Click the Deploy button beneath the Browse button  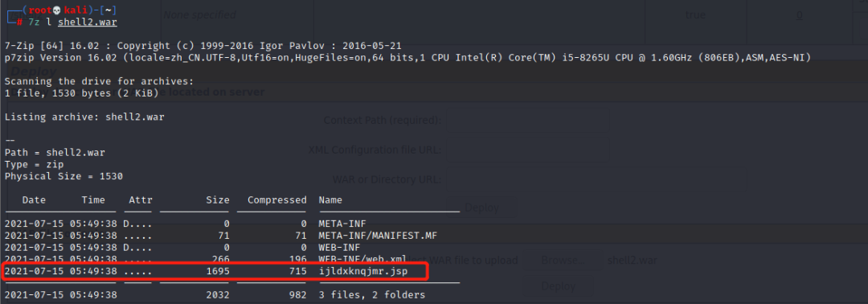coord(558,286)
